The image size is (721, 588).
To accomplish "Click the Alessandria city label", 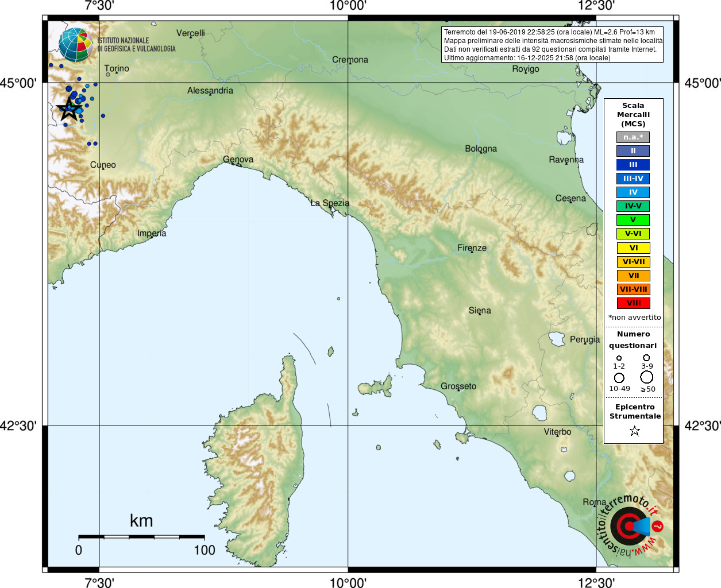I will coord(210,91).
